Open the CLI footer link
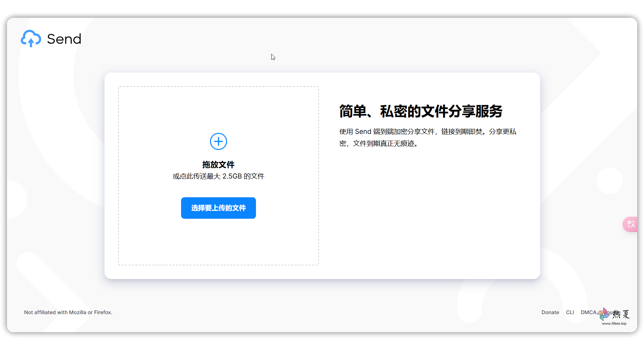Viewport: 644px width, 339px height. coord(570,312)
